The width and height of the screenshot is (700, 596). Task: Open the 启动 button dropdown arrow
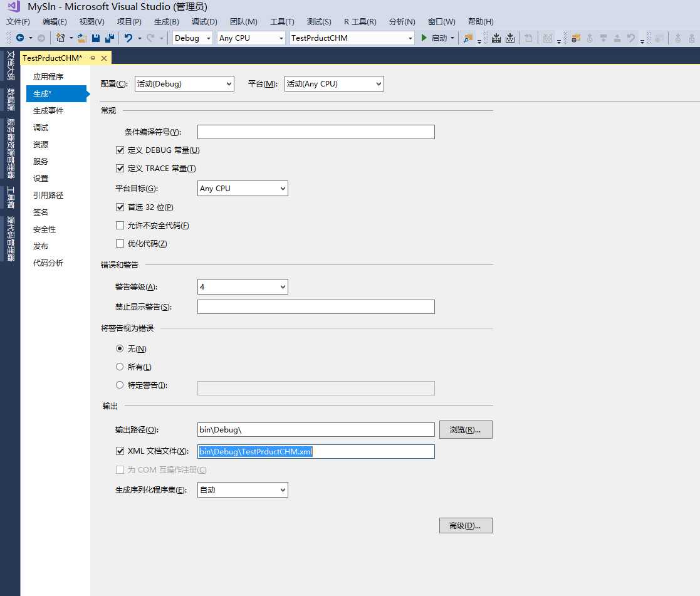point(452,38)
